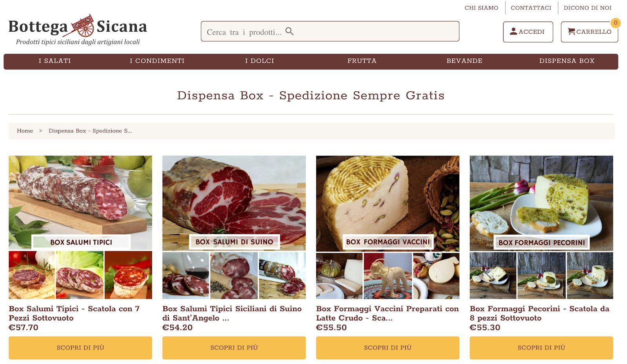This screenshot has height=364, width=627.
Task: Click Home in the breadcrumb
Action: pos(25,131)
